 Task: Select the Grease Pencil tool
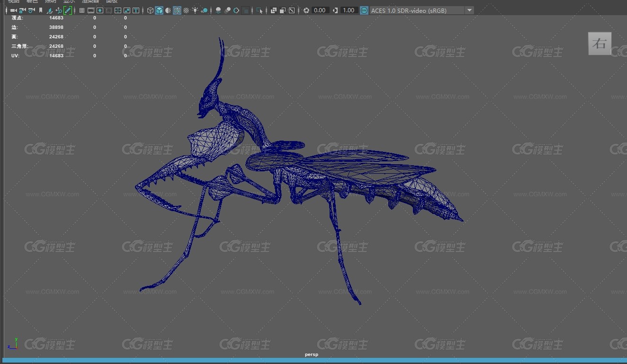68,10
